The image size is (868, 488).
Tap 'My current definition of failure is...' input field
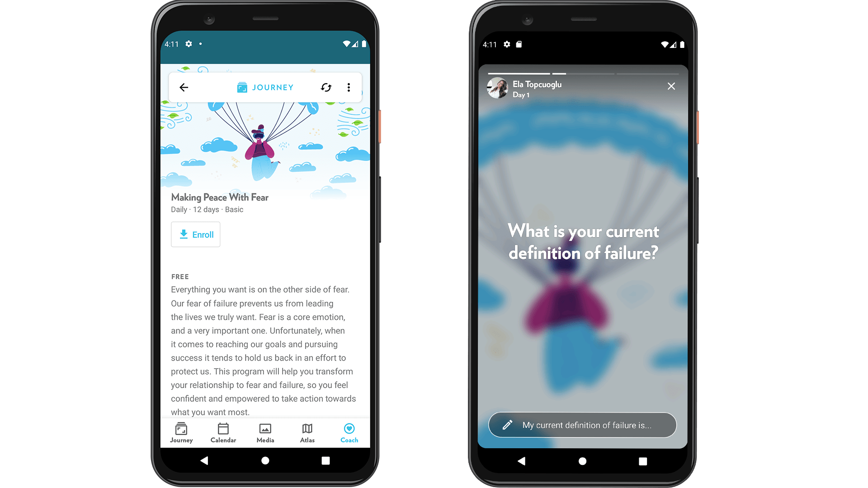pos(584,425)
